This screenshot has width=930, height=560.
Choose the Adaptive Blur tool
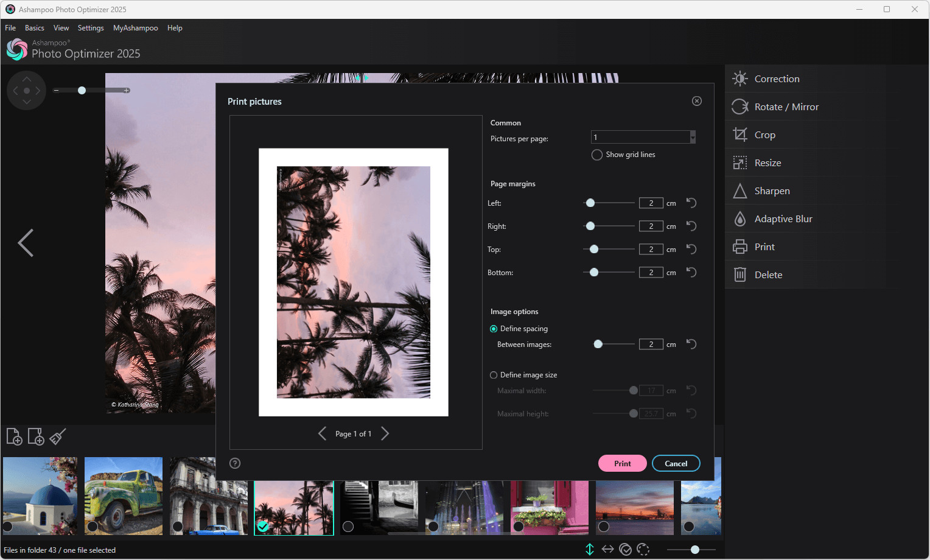click(x=783, y=219)
